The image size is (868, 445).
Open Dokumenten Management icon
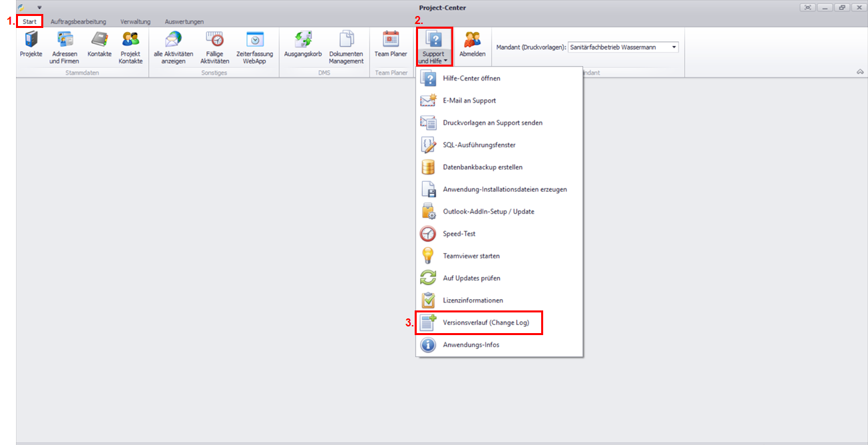pyautogui.click(x=345, y=40)
